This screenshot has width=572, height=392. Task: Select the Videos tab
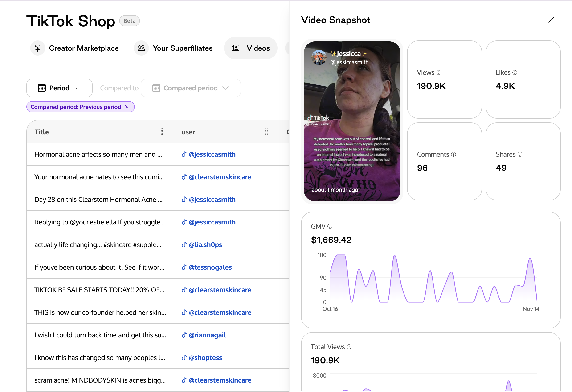(x=251, y=48)
